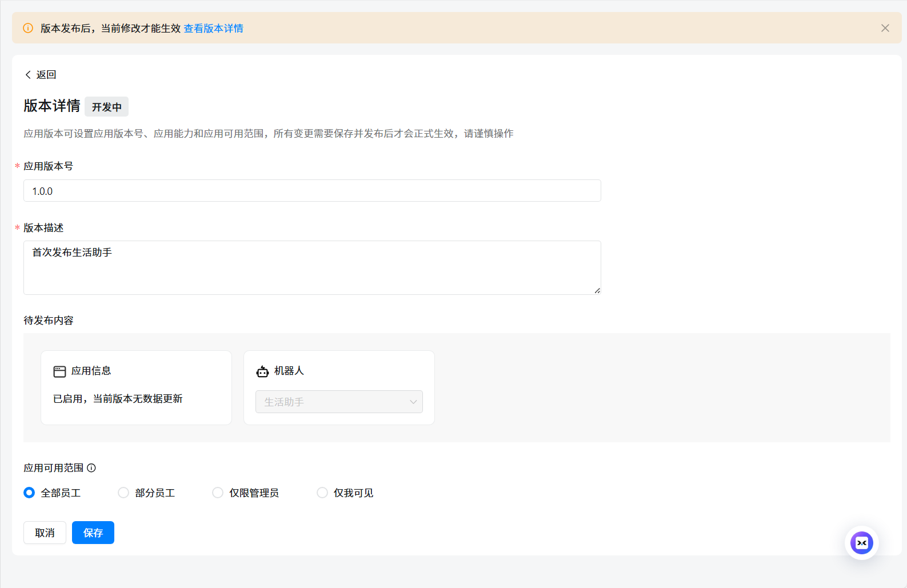Select the 全部员工 radio option
This screenshot has height=588, width=907.
coord(29,493)
